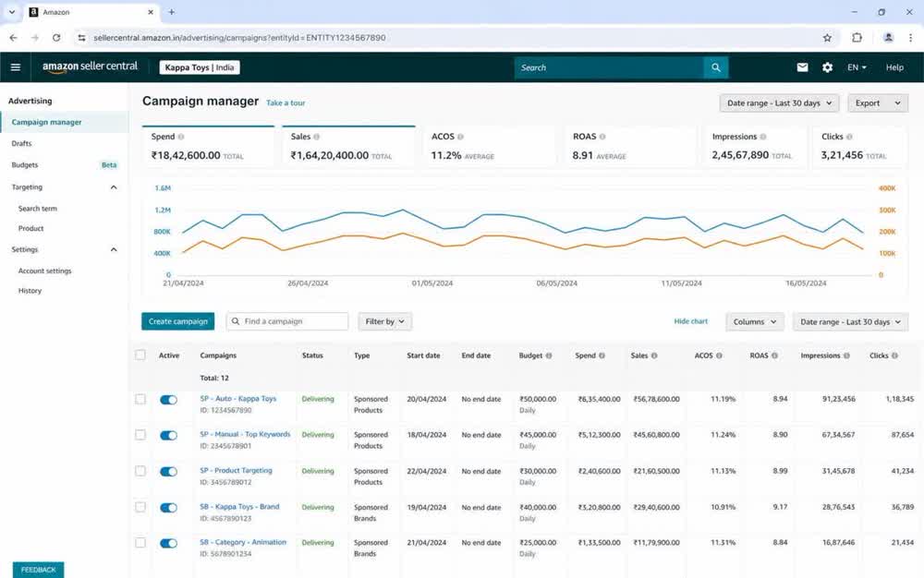
Task: Check the SB - Category - Animation row
Action: (x=140, y=543)
